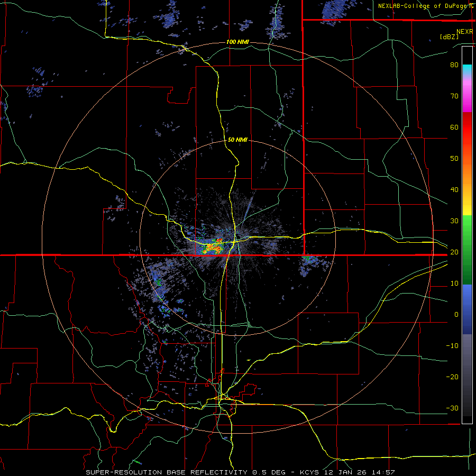The image size is (476, 476).
Task: Click the blue segment of the color bar
Action: pyautogui.click(x=467, y=309)
